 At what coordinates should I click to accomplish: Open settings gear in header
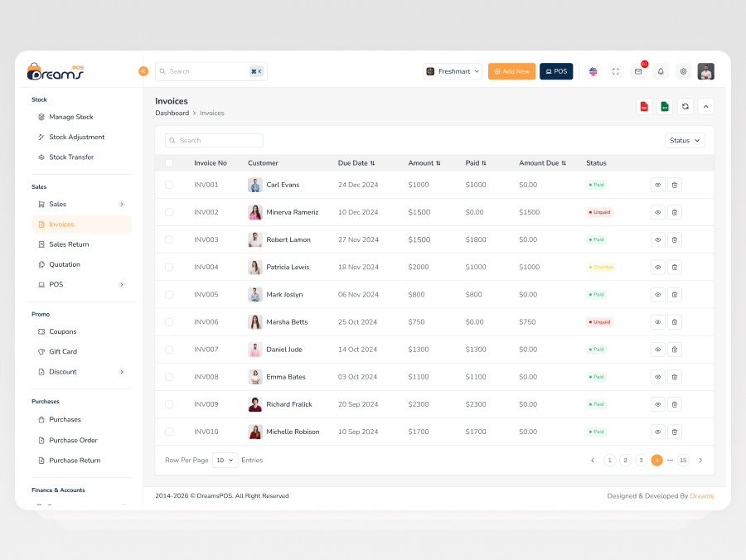pyautogui.click(x=683, y=72)
